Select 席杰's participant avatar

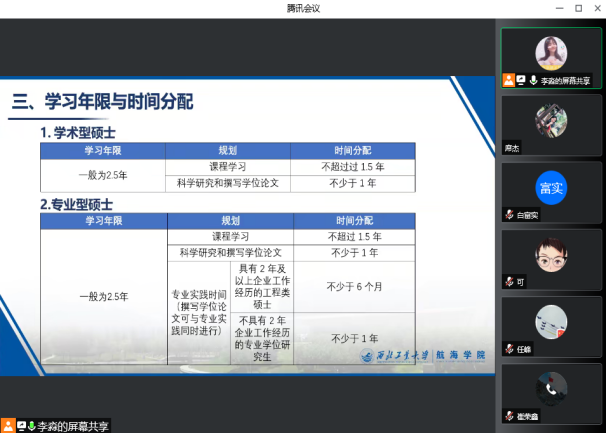552,120
